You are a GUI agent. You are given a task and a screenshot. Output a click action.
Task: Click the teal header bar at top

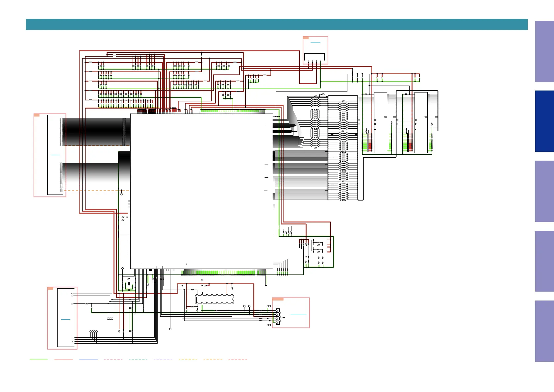277,24
